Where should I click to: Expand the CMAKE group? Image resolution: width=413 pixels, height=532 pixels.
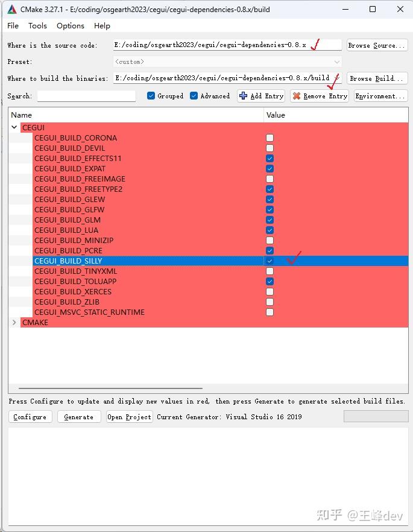[14, 322]
